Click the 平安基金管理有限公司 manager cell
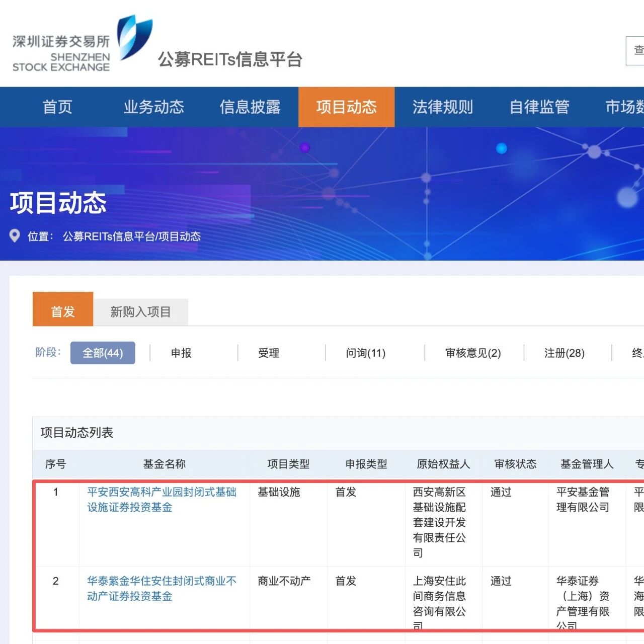644x644 pixels. click(583, 500)
